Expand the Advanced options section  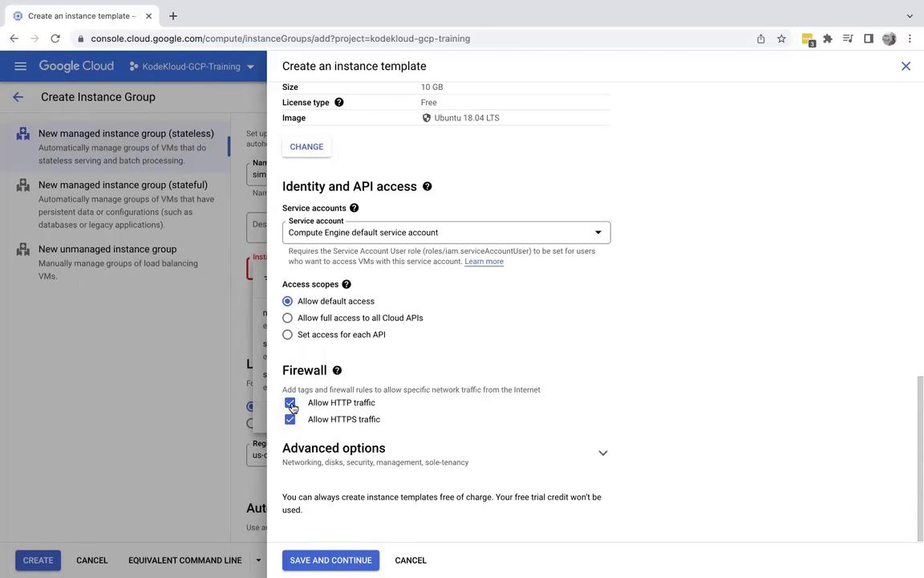pos(602,454)
